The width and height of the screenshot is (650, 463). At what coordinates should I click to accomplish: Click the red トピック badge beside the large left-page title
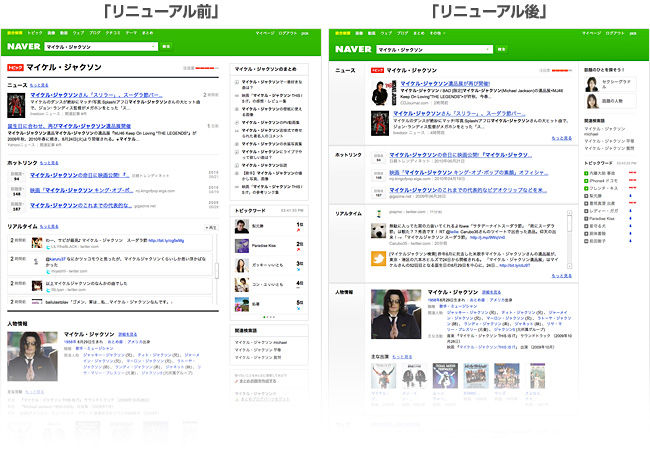pos(15,68)
